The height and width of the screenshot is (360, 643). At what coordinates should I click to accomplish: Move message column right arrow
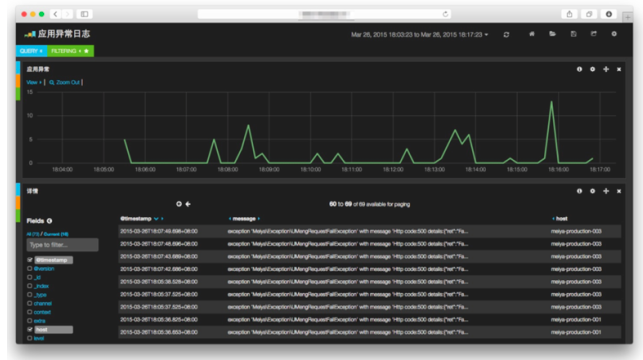[259, 219]
